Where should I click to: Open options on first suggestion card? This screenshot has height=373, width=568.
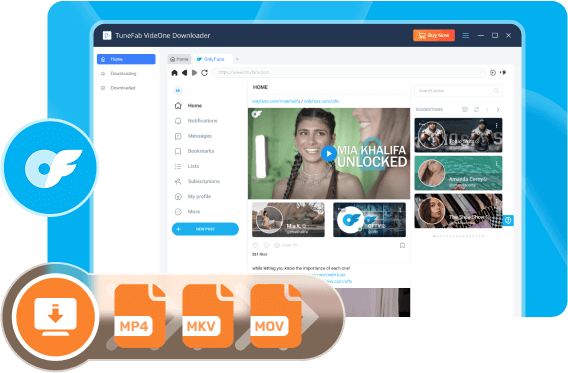497,126
